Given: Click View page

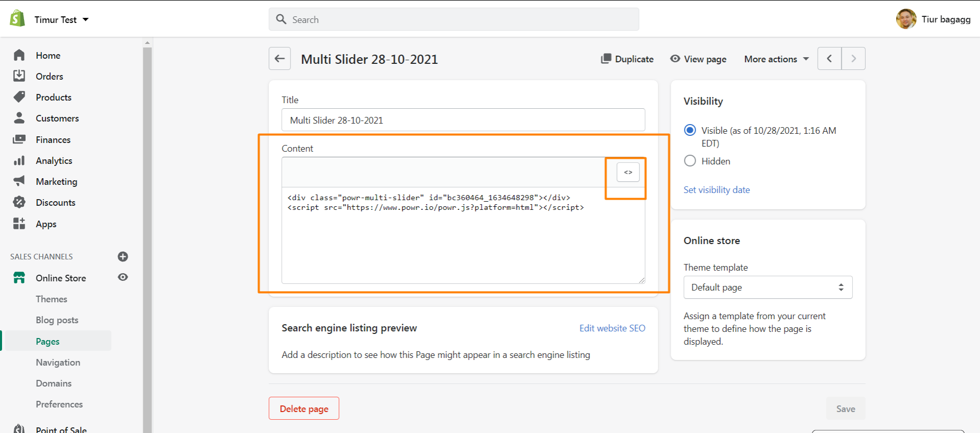Looking at the screenshot, I should point(698,59).
